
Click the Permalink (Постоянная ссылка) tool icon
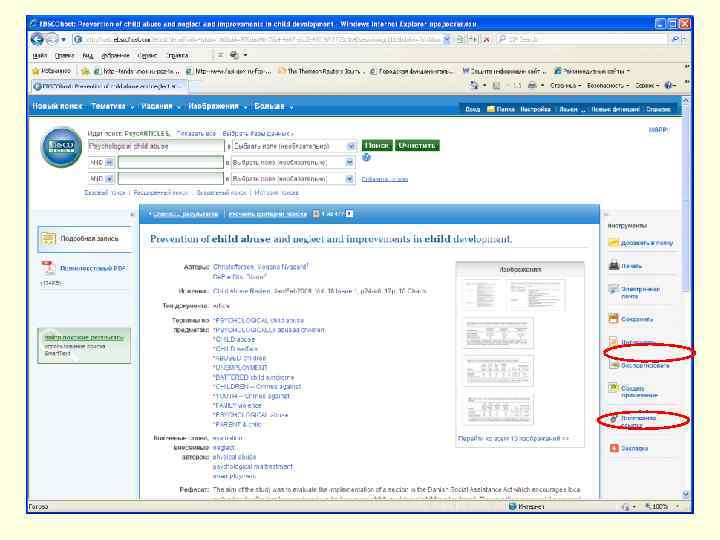tap(613, 419)
